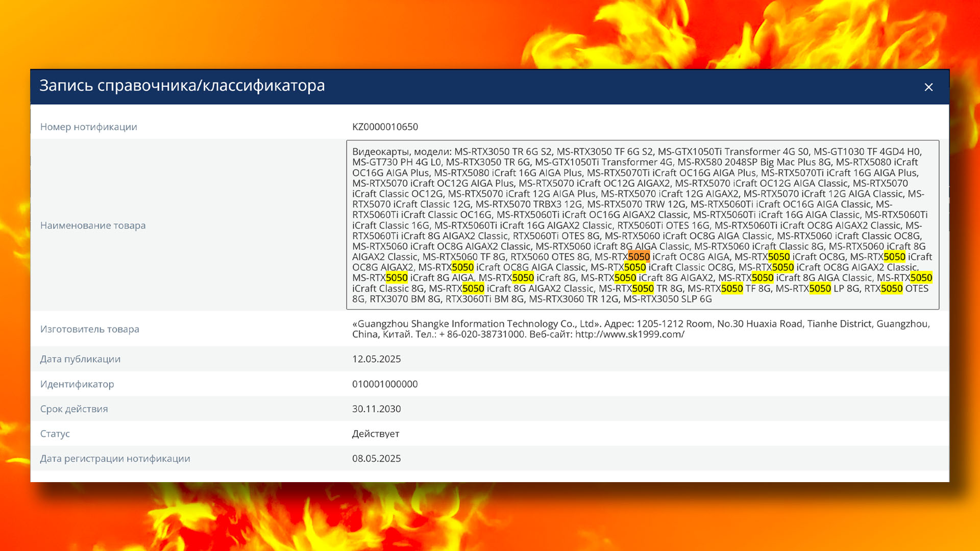Viewport: 980px width, 551px height.
Task: Click the dialog title Запись справочника/классификатора
Action: (x=182, y=85)
